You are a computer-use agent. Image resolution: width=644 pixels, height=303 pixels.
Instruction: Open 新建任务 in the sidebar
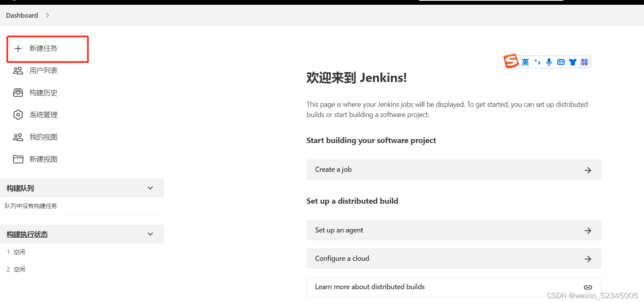43,48
